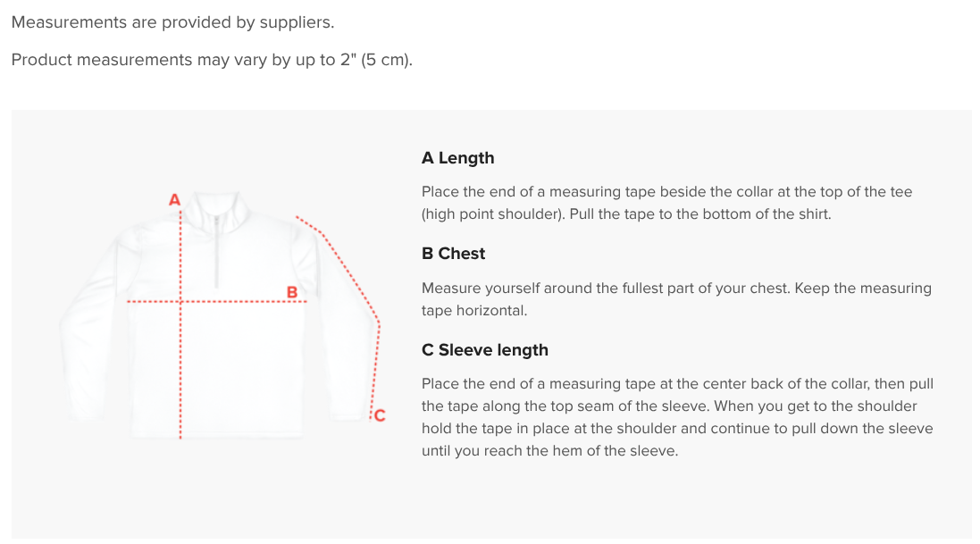Click the 'Measurements are provided by suppliers' text
The width and height of the screenshot is (980, 544).
[173, 22]
